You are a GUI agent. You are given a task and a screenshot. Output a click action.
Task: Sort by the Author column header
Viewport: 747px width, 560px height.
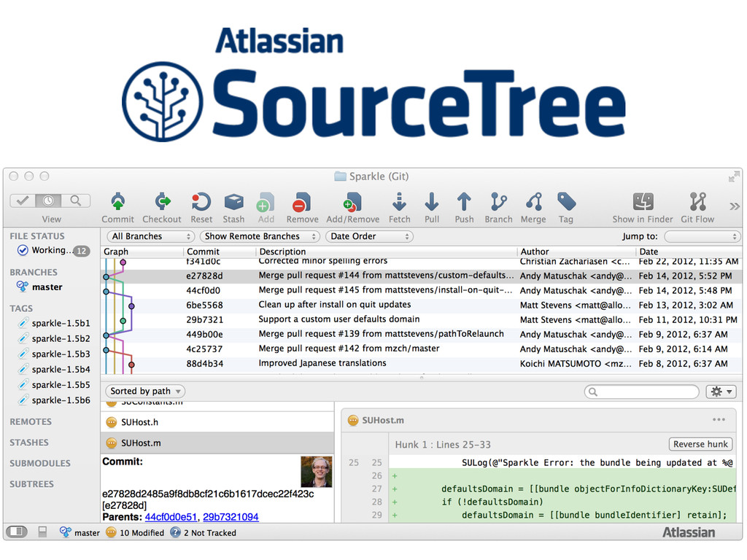pos(576,252)
